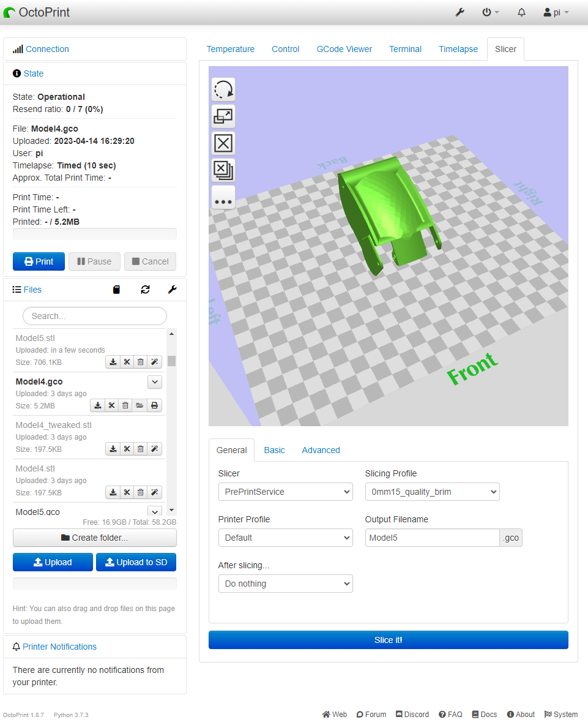
Task: Open the notifications bell in navbar
Action: pos(521,12)
